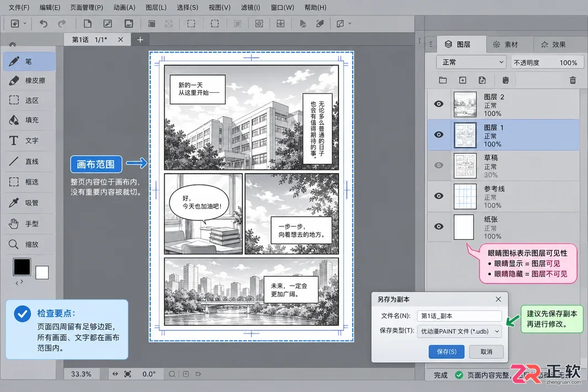Select the 直线 line tool
588x392 pixels.
coord(30,162)
